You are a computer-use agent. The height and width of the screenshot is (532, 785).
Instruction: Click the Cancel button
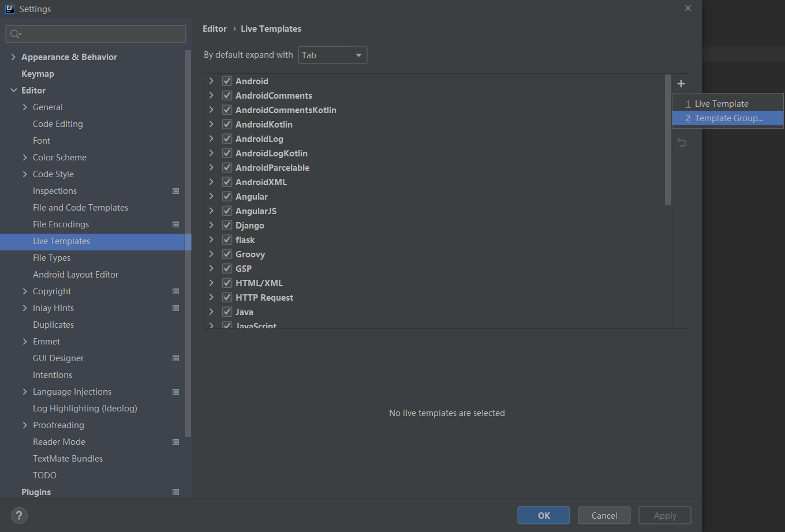(604, 515)
